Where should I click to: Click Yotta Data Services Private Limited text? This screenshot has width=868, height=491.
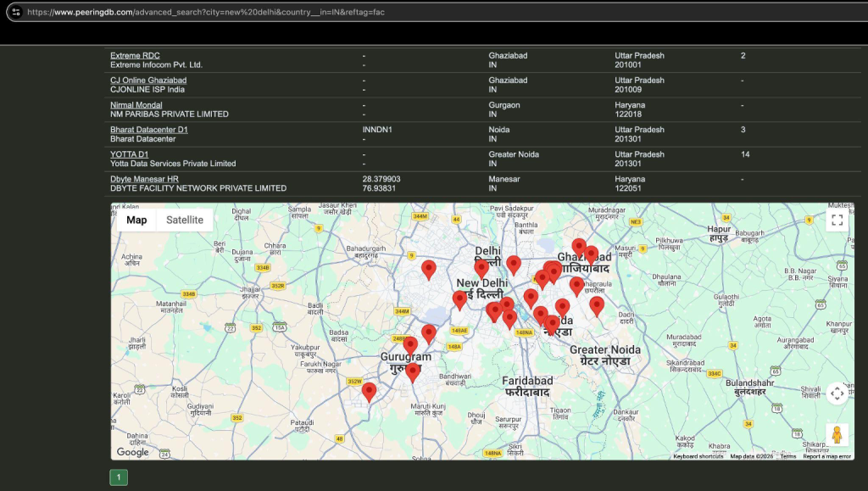coord(173,164)
